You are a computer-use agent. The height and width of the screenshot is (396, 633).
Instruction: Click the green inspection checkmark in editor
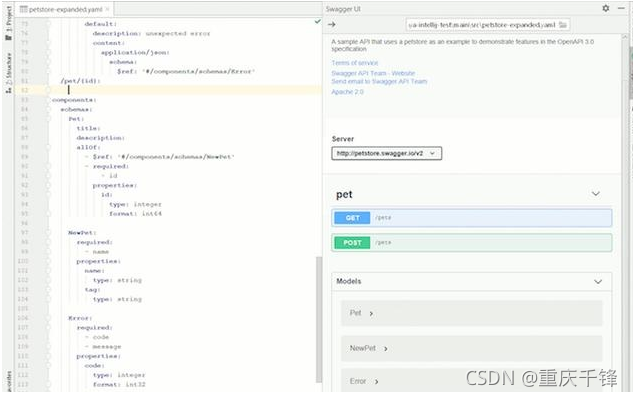[318, 21]
